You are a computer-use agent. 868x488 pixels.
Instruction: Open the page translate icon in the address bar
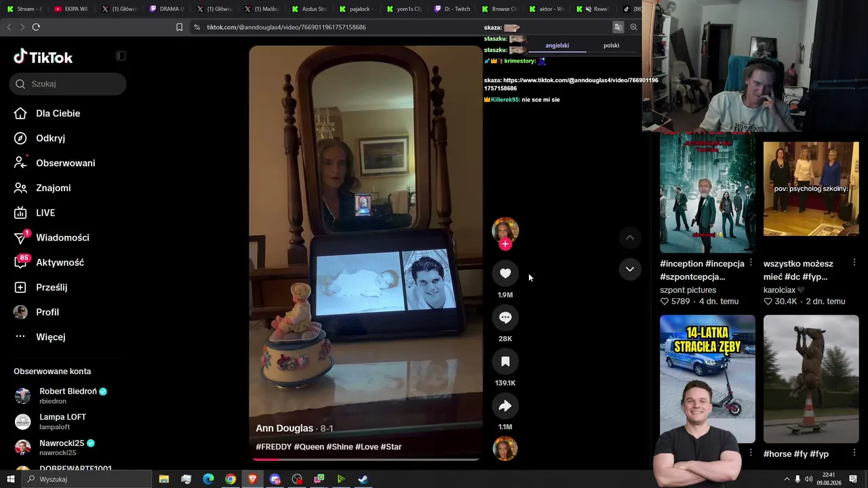pos(618,27)
